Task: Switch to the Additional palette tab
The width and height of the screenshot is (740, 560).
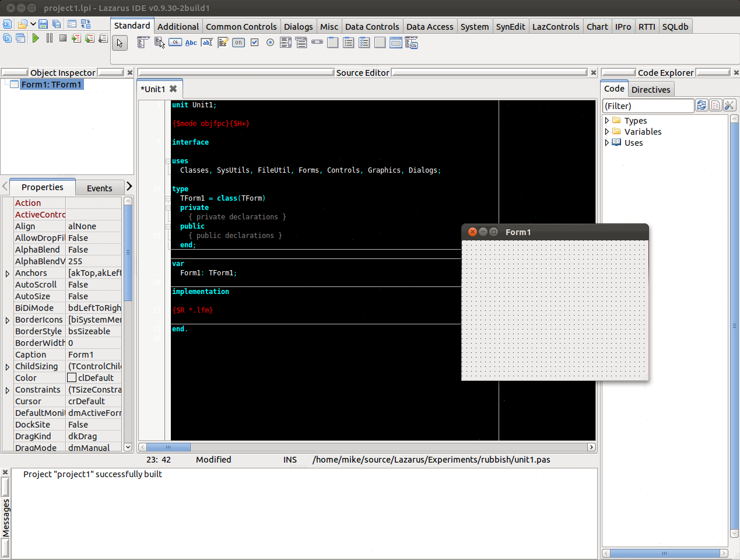Action: (178, 26)
